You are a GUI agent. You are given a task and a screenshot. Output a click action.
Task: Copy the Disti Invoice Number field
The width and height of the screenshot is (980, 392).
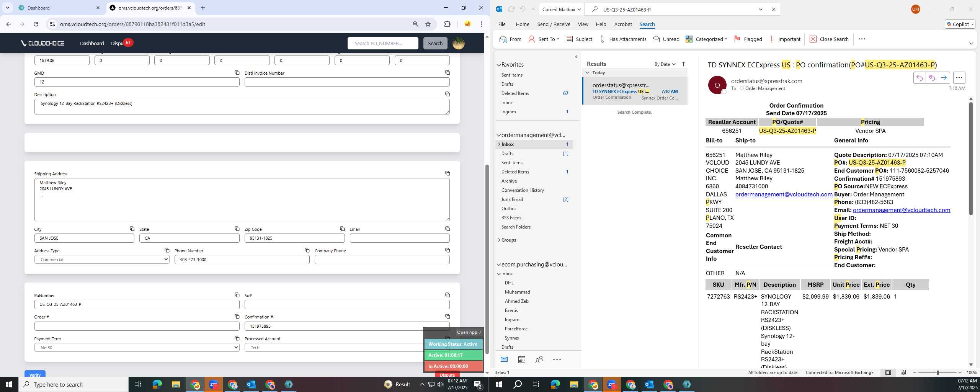447,72
